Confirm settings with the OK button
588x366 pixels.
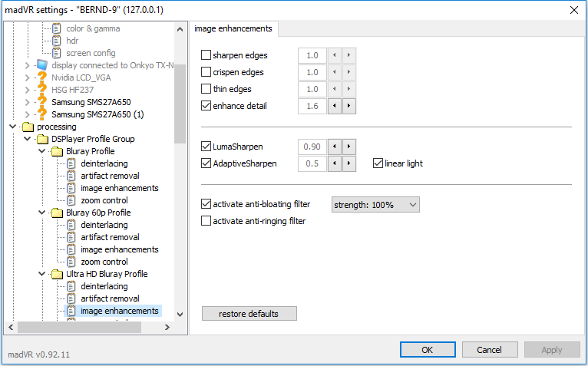428,349
